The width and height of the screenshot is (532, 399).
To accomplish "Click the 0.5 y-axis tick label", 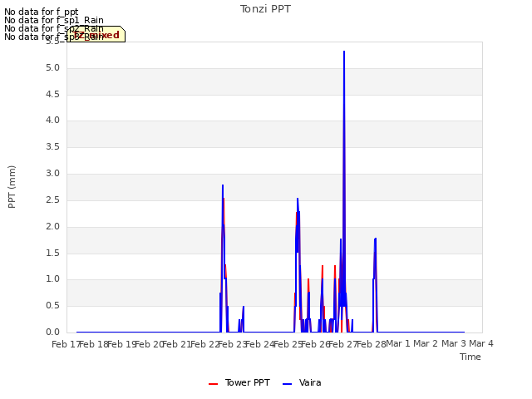I will coord(52,306).
